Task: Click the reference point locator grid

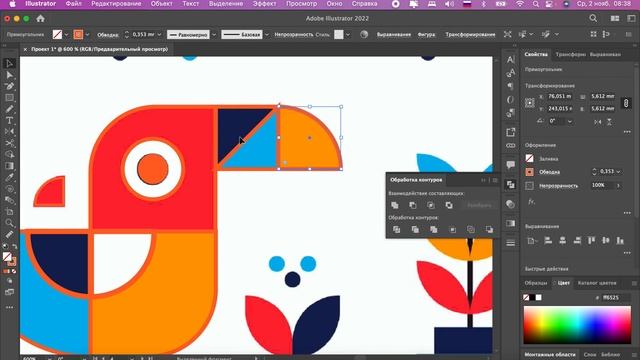Action: (x=530, y=103)
